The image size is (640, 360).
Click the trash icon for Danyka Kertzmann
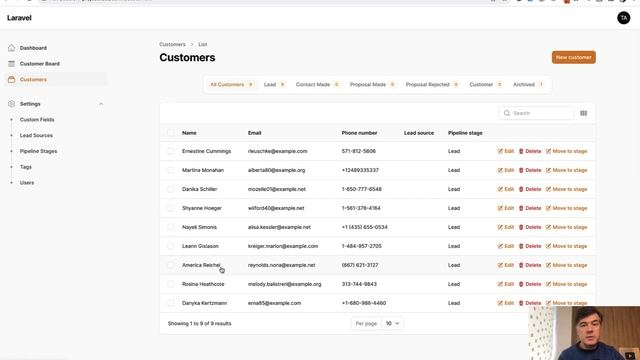[521, 303]
